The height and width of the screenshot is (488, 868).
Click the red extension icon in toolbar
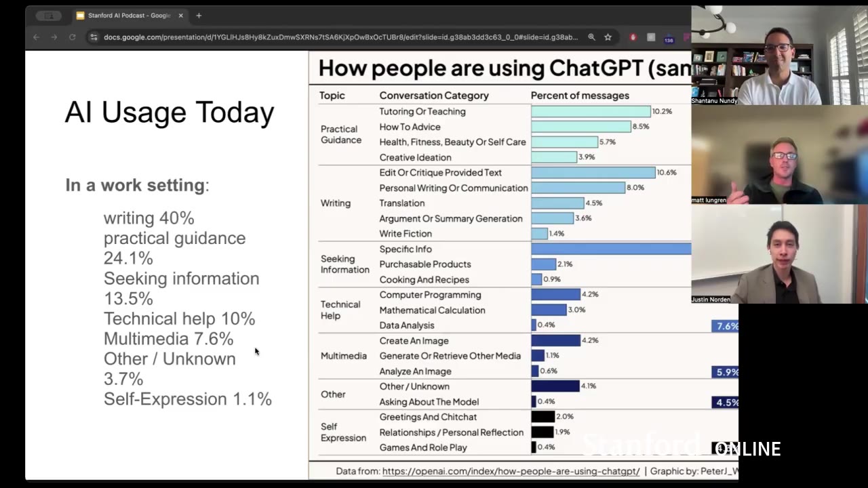click(633, 37)
